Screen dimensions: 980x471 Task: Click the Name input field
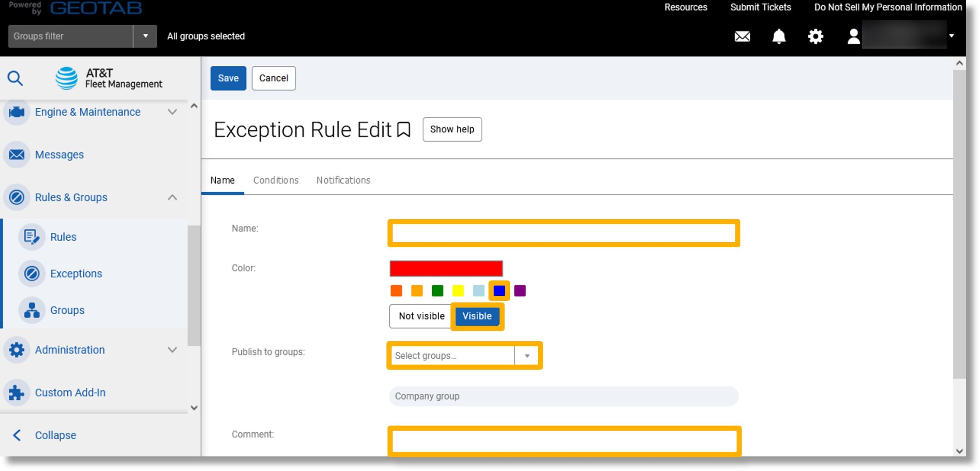(x=562, y=232)
